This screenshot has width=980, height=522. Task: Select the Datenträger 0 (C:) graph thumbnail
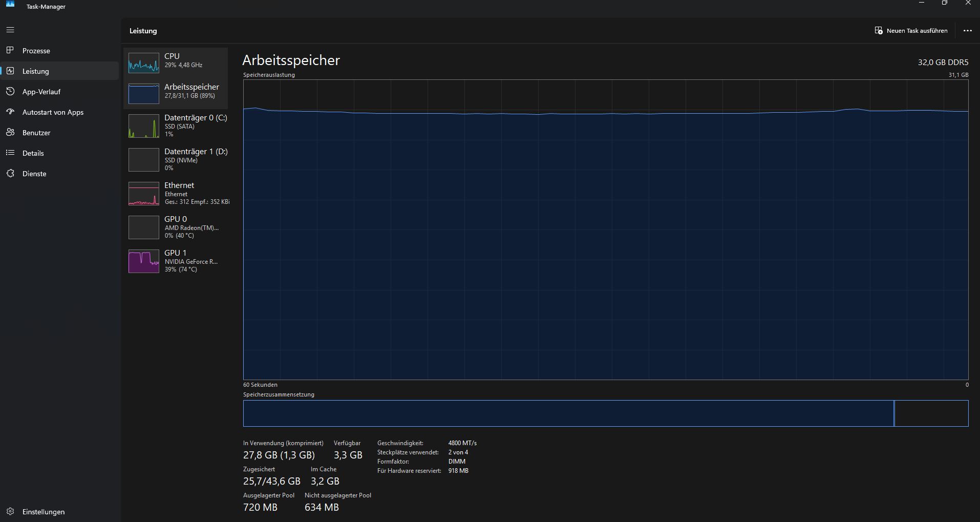(x=144, y=126)
